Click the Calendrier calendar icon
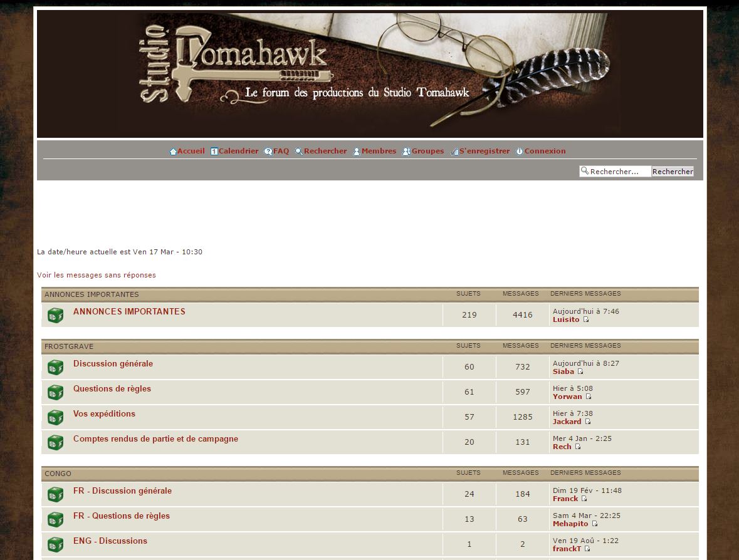 pyautogui.click(x=214, y=151)
